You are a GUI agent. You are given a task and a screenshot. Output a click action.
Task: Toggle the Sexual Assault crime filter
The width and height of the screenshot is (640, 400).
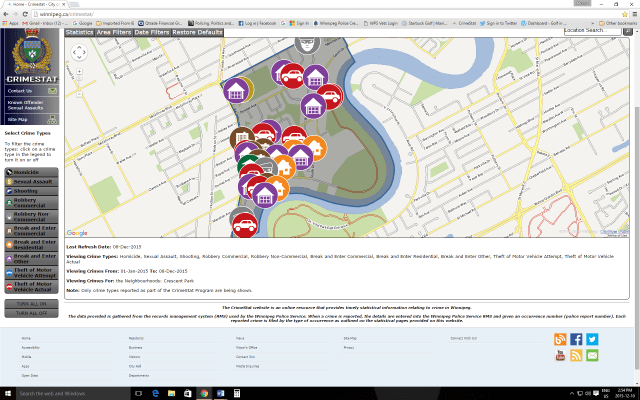(31, 183)
